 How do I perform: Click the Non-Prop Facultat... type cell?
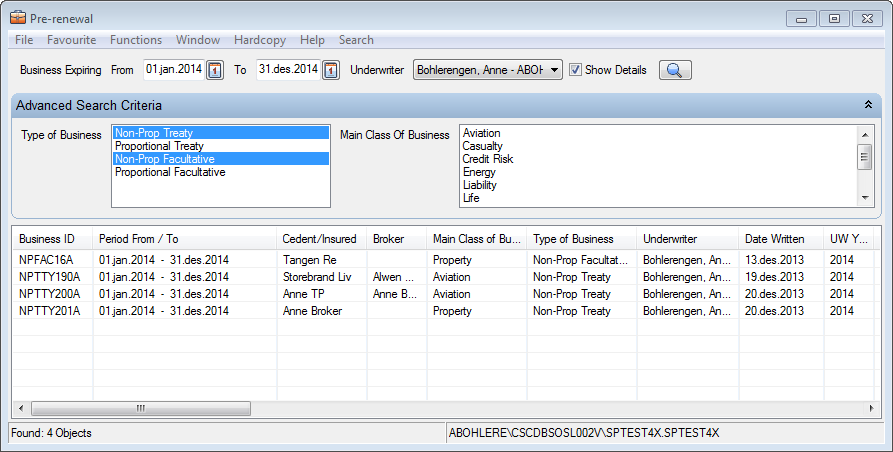pos(580,260)
